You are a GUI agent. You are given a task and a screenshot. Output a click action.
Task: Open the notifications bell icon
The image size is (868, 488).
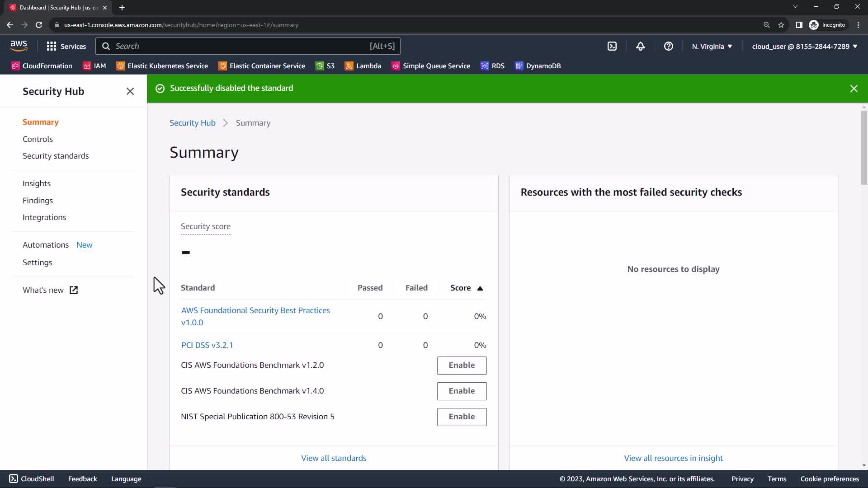click(640, 46)
